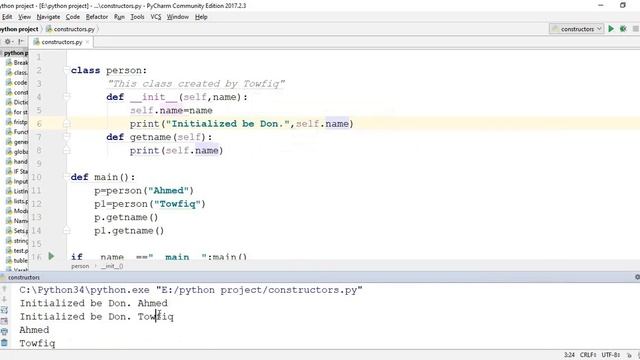Open the Refactor menu
Viewport: 640px width, 360px height.
pos(97,17)
